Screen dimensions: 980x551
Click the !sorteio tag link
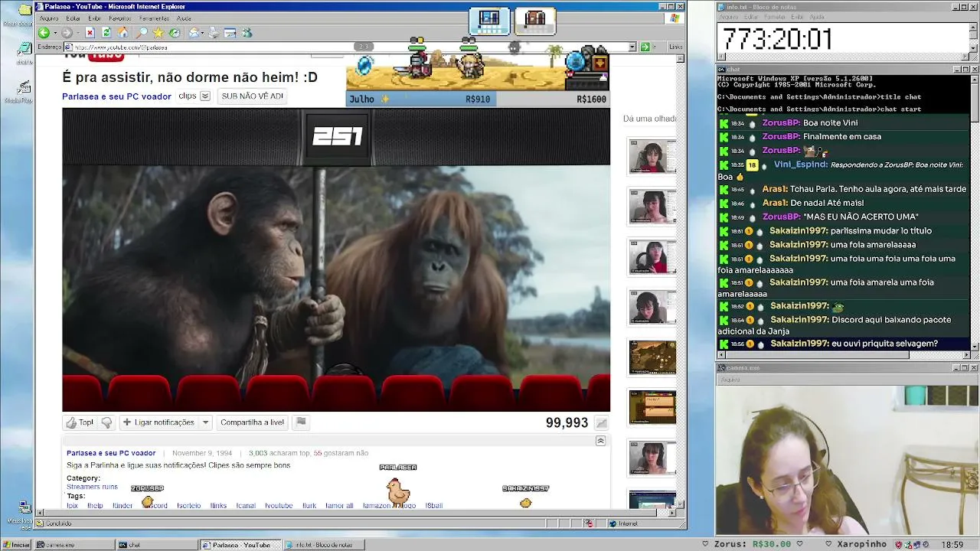pyautogui.click(x=189, y=506)
